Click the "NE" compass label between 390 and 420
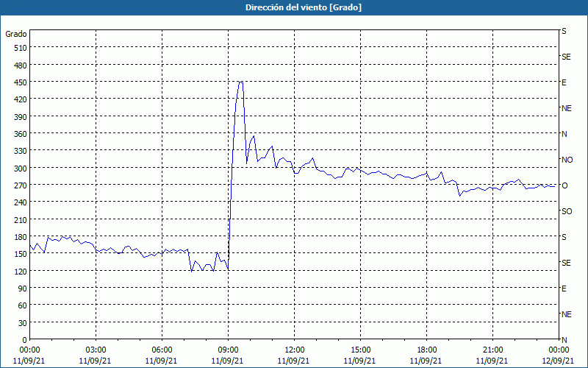Viewport: 588px width, 368px height. 566,108
